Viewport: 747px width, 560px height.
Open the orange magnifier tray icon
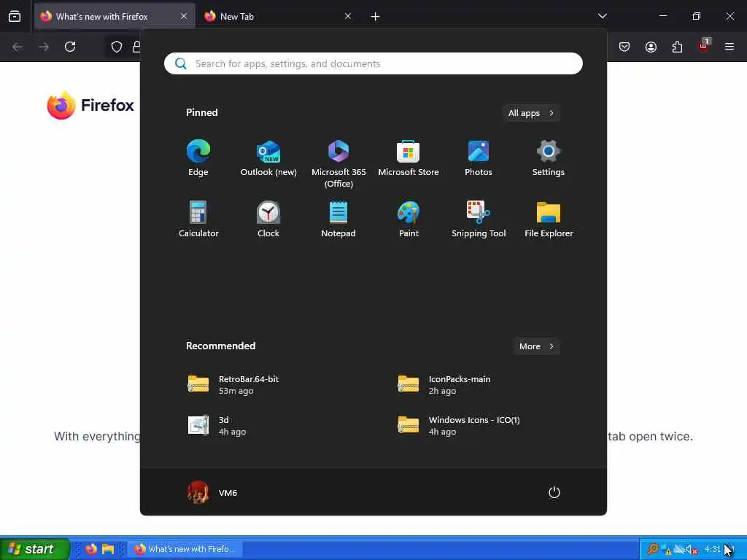652,549
